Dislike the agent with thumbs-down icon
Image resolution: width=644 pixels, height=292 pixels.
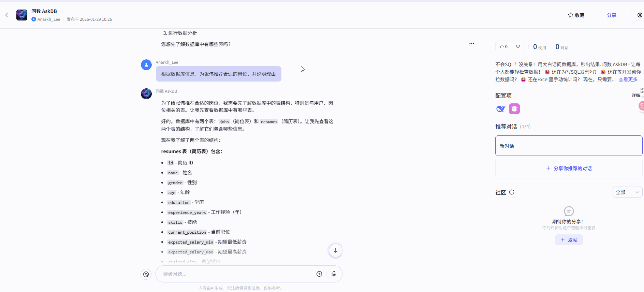tap(518, 46)
